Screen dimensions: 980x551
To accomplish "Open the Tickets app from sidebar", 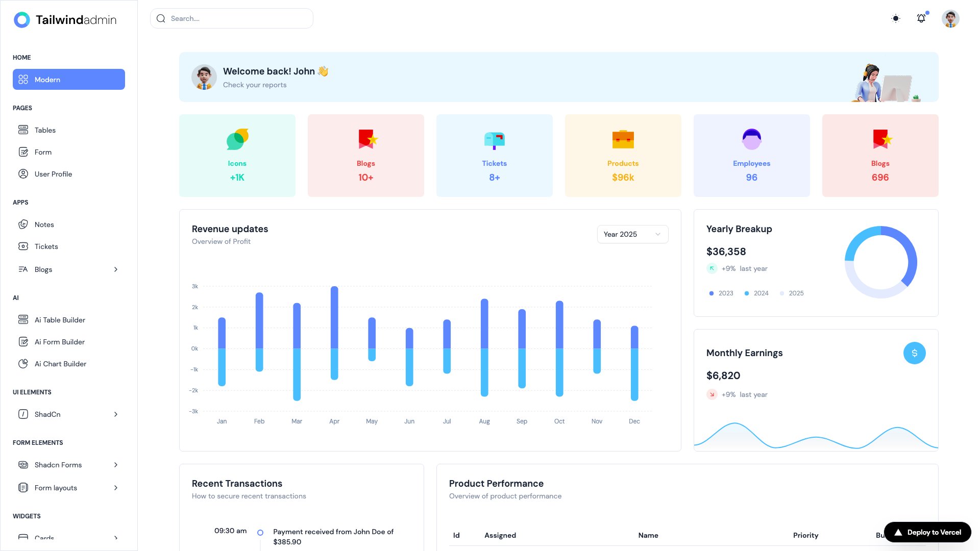I will coord(23,246).
